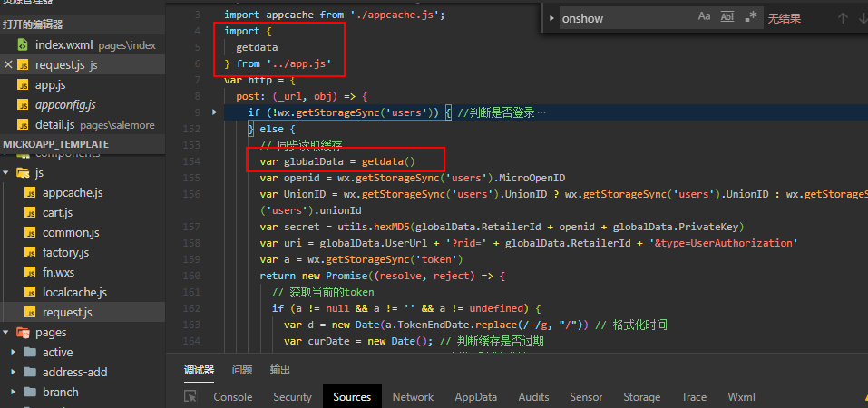Viewport: 868px width, 408px height.
Task: Click line number 154 in gutter
Action: click(x=191, y=161)
